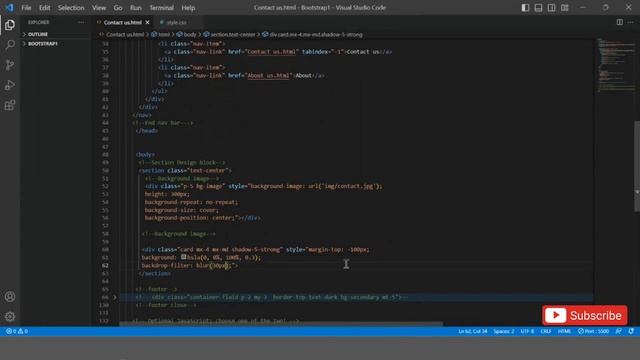Click the YouTube Subscribe button

coord(584,316)
